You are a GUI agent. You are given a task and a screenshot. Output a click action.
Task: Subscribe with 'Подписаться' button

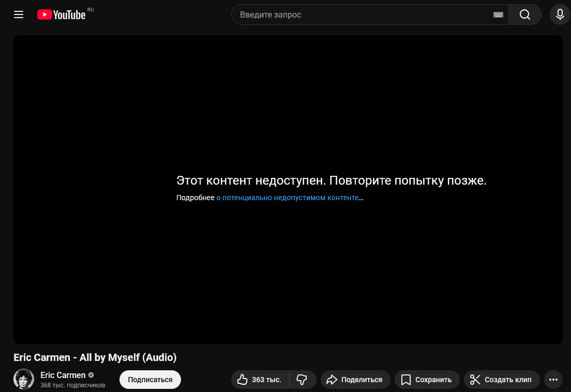point(150,380)
